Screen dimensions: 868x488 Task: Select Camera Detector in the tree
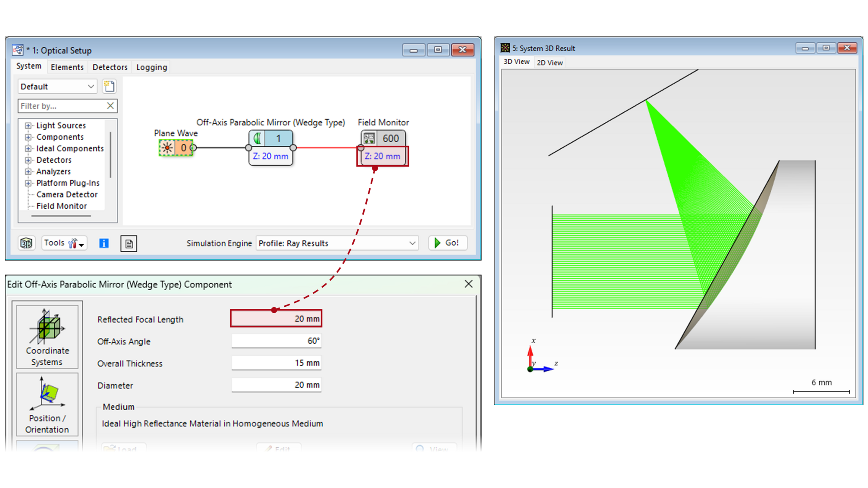pyautogui.click(x=67, y=194)
